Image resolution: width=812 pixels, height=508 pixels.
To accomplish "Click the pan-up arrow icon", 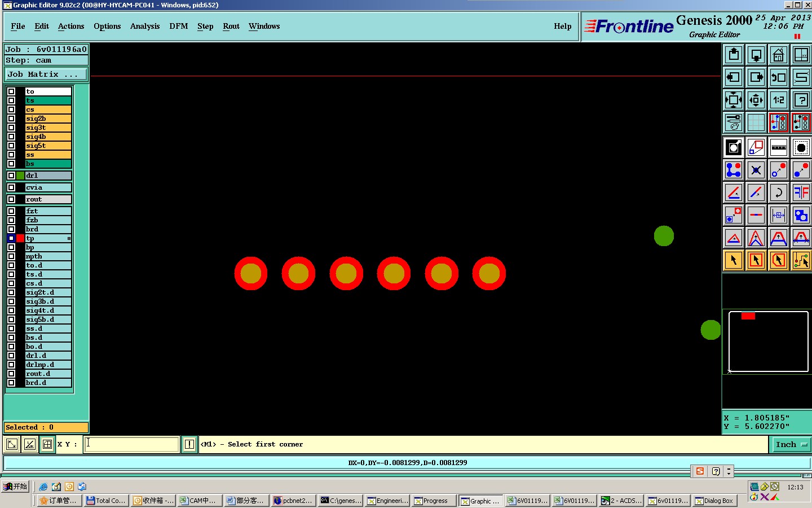I will coord(733,55).
